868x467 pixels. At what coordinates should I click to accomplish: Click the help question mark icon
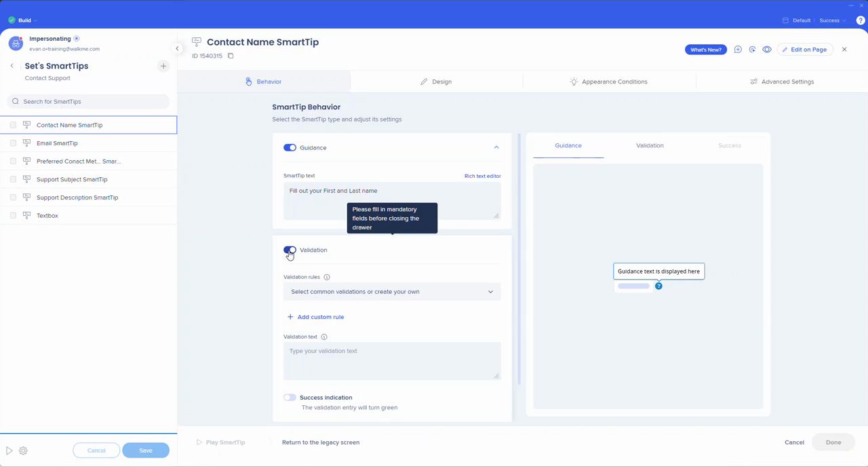[x=861, y=20]
